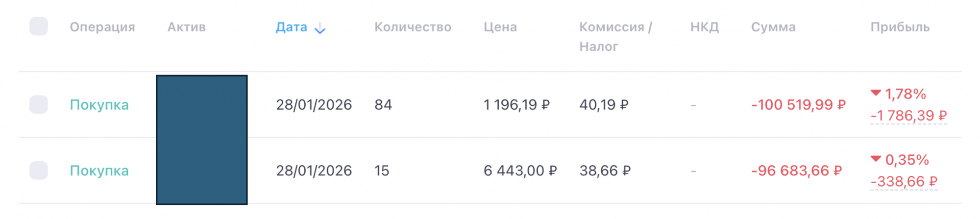Open the second Покупка operation link

click(99, 171)
